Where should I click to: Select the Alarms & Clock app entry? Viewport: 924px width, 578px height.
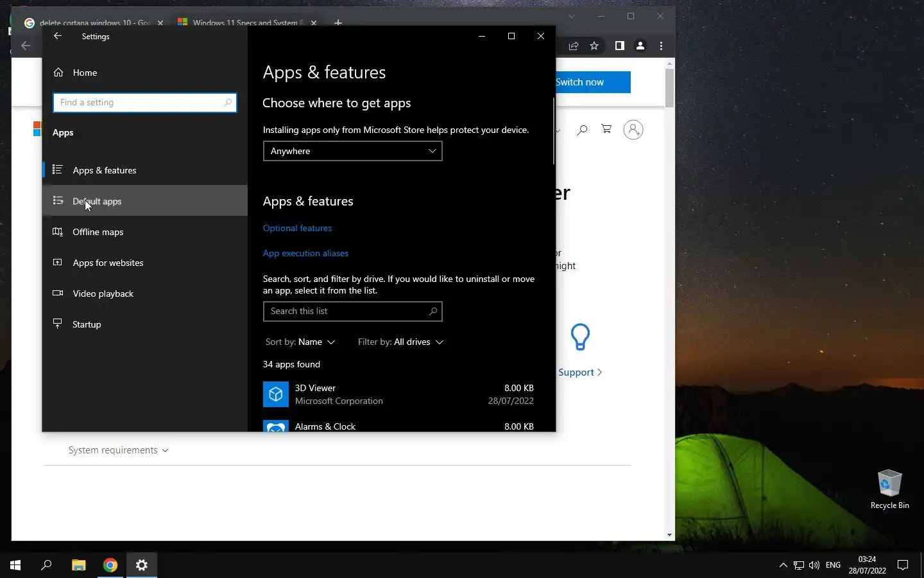pyautogui.click(x=398, y=426)
